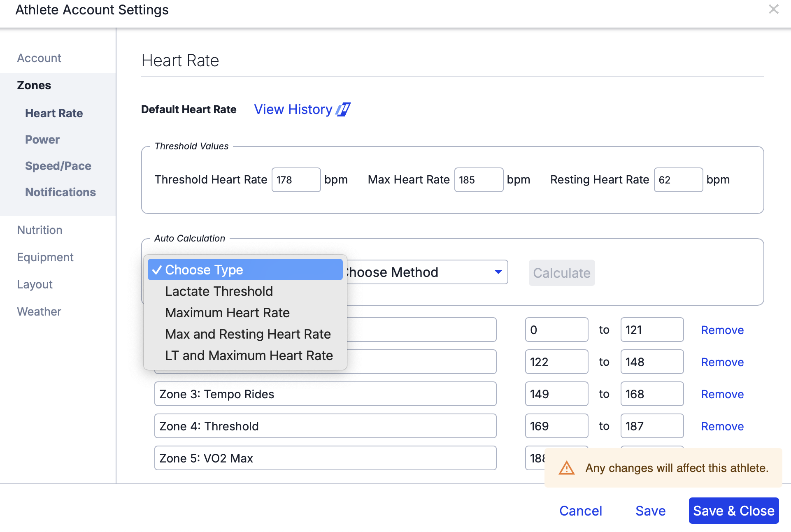Edit the zone lower bound 0 field
Screen dimensions: 791x532
tap(556, 330)
